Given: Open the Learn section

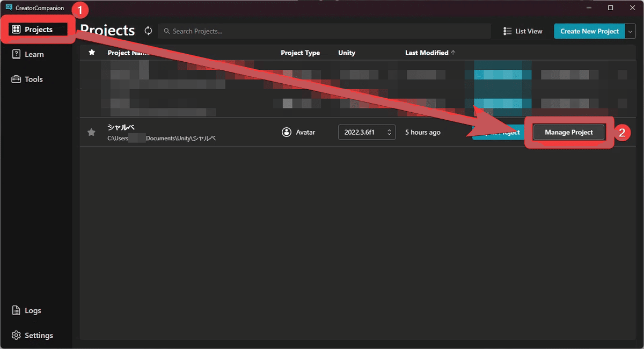Looking at the screenshot, I should [x=28, y=54].
